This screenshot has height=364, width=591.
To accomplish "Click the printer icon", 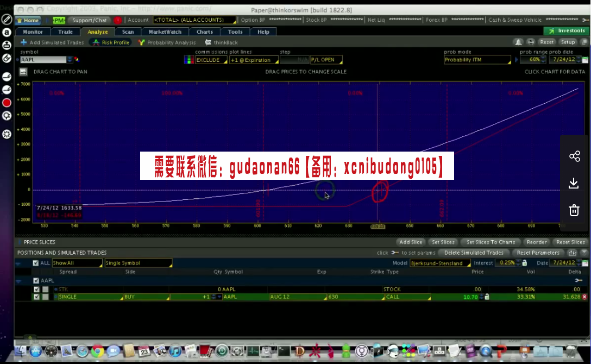I will (x=531, y=42).
